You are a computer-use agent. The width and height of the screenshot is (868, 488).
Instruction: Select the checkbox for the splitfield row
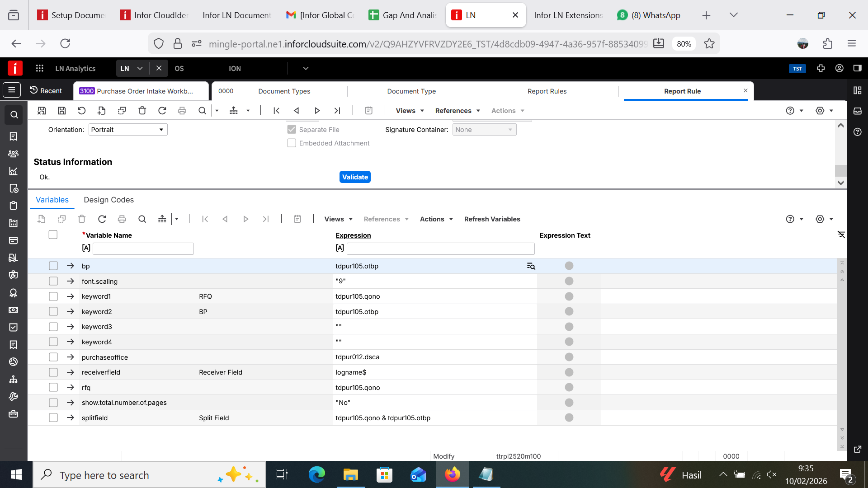53,418
